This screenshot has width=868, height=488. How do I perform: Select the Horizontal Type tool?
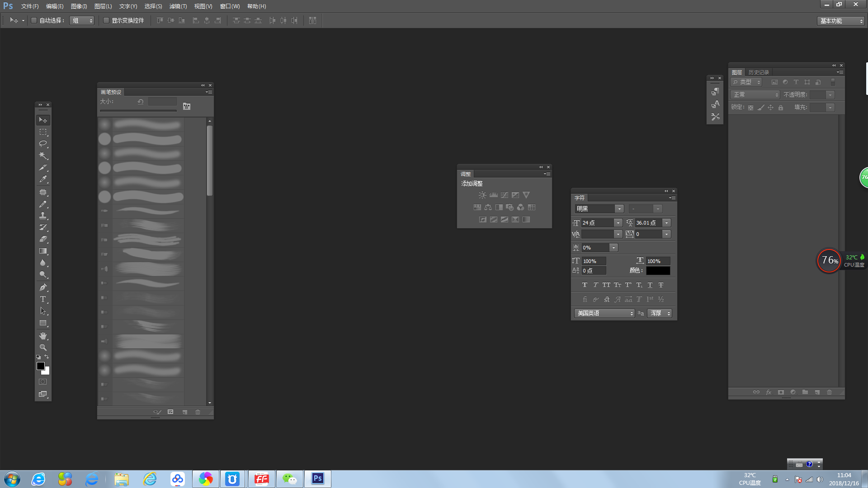click(43, 299)
